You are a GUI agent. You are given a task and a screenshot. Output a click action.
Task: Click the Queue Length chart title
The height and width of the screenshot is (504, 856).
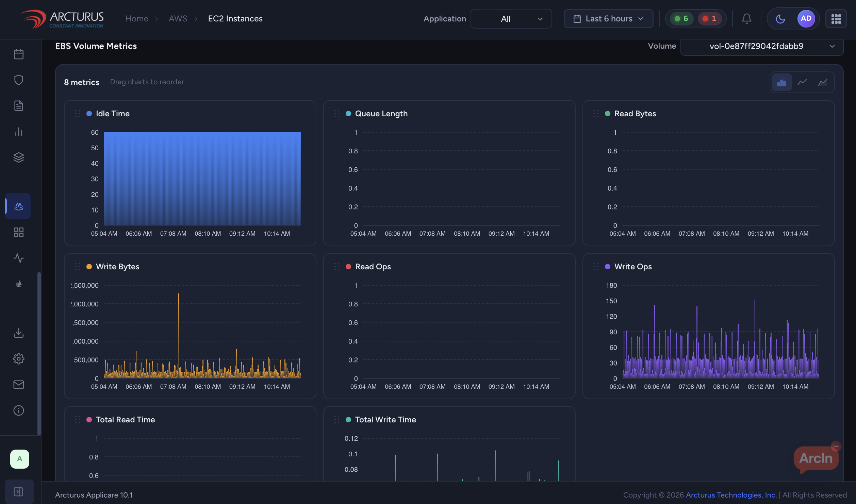[x=381, y=114]
